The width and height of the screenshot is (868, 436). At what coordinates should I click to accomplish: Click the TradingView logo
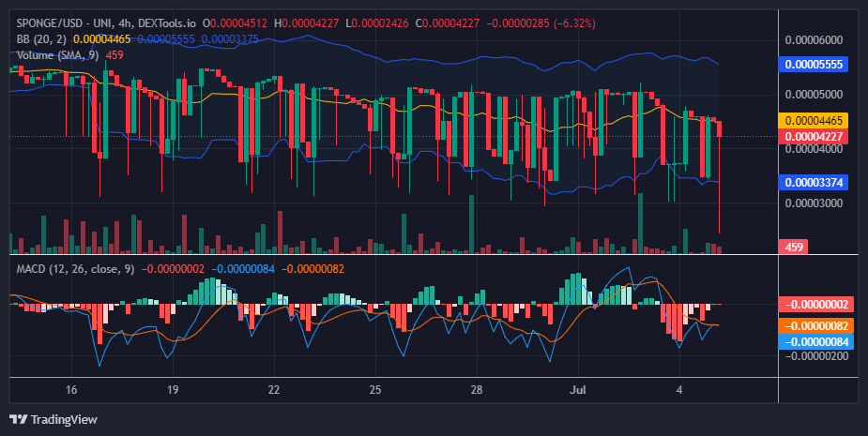coord(53,419)
